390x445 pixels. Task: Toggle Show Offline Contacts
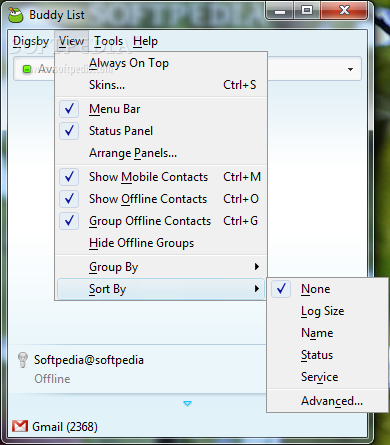click(x=161, y=199)
